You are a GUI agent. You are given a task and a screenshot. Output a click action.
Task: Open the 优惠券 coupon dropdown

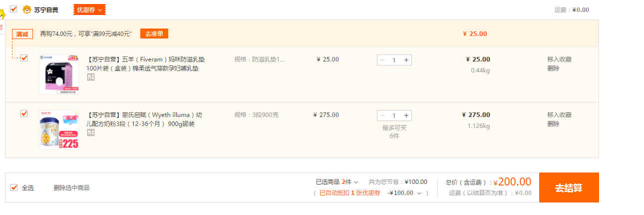click(x=90, y=9)
